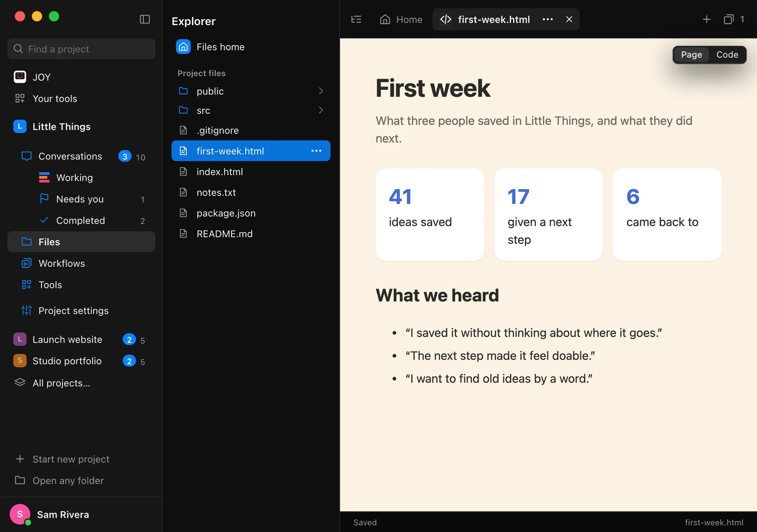757x532 pixels.
Task: Open the Files section
Action: click(x=81, y=242)
